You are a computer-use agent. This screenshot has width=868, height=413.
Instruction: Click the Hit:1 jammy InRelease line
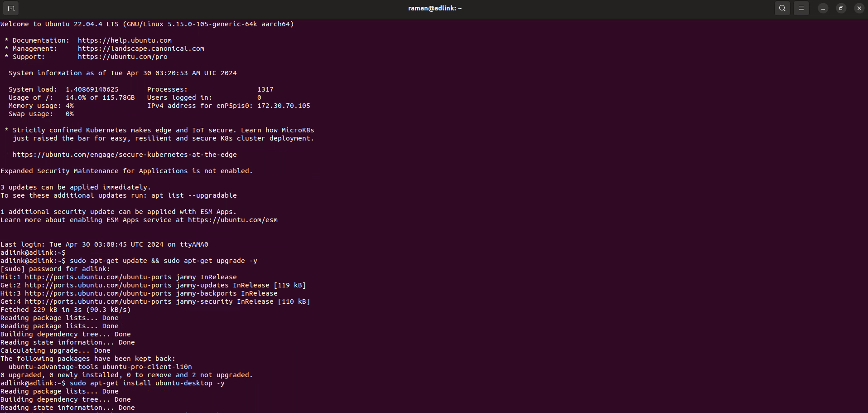coord(119,277)
